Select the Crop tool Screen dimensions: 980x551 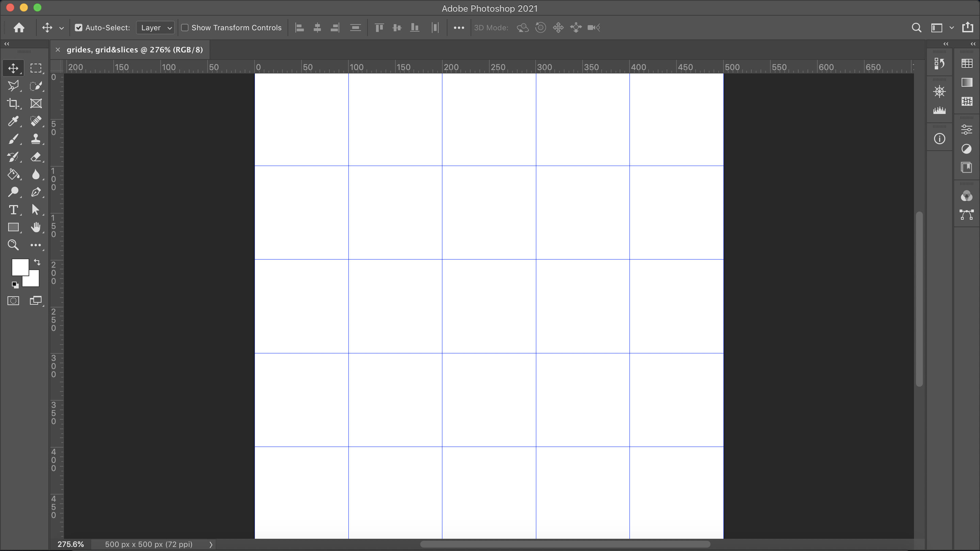pyautogui.click(x=13, y=103)
